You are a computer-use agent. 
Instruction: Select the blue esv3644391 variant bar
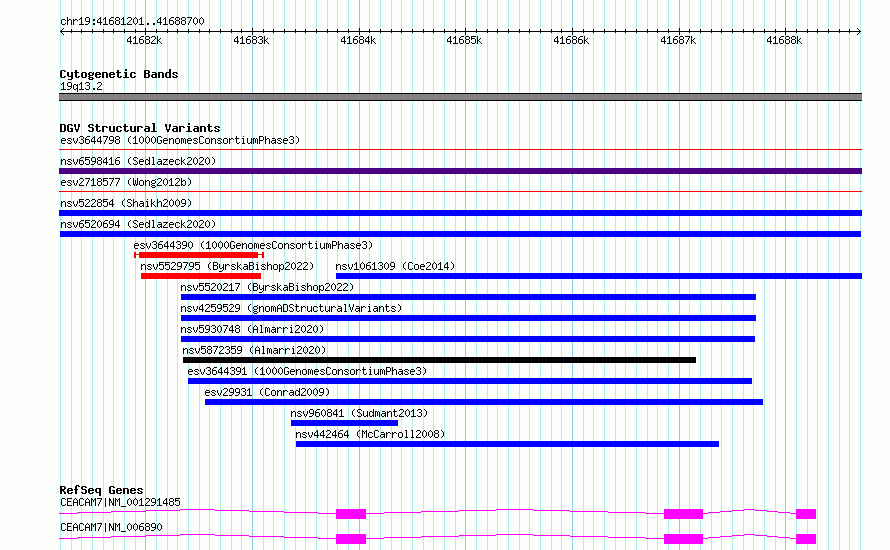pos(470,381)
